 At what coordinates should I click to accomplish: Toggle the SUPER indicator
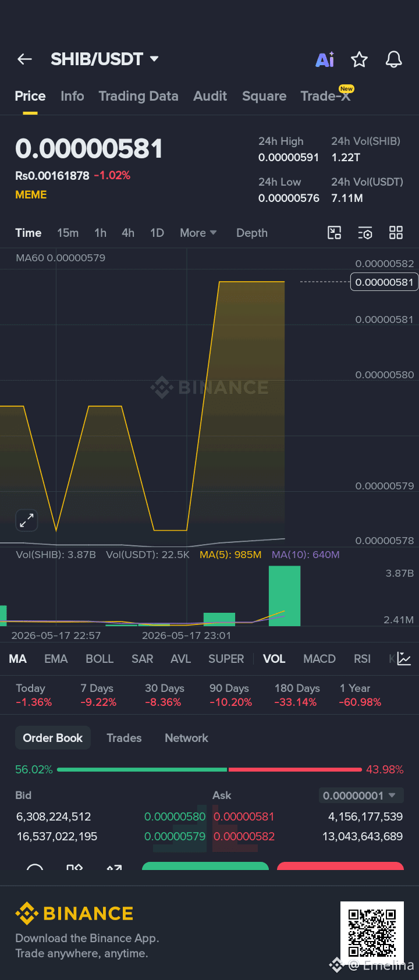coord(226,659)
